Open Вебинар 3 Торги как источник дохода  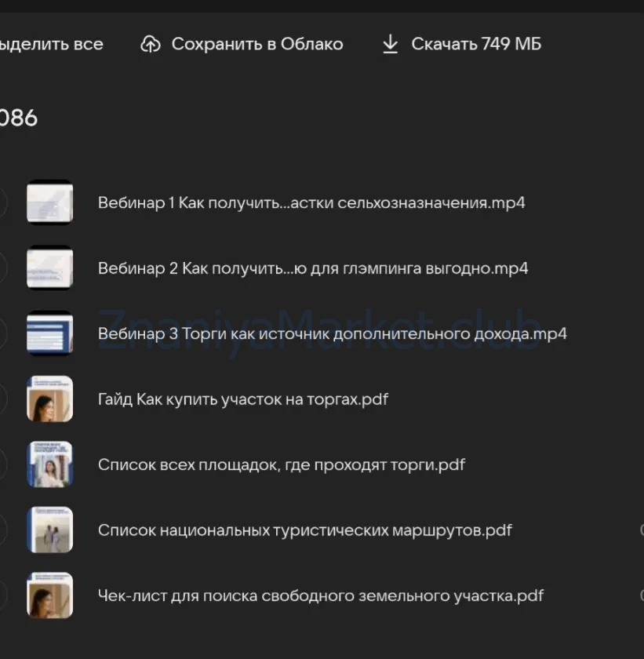coord(333,333)
